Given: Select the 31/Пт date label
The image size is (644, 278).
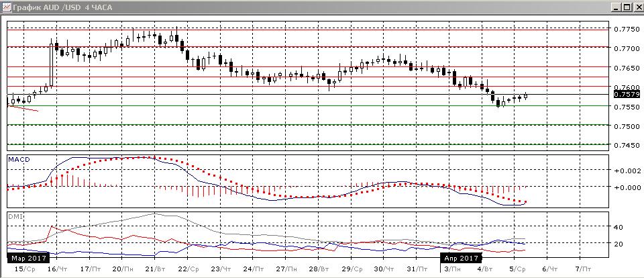Looking at the screenshot, I should [x=417, y=269].
